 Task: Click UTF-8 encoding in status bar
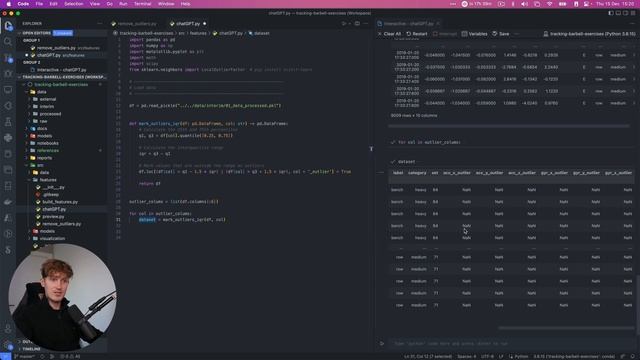(487, 356)
